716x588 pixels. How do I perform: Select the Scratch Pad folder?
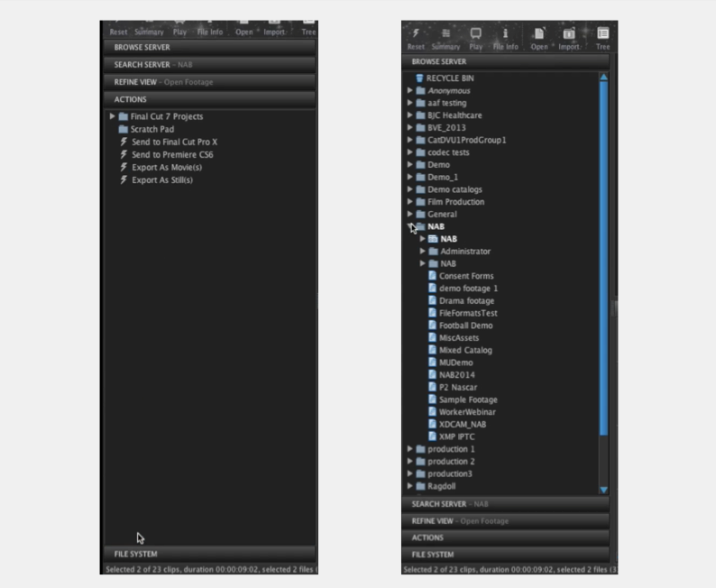pyautogui.click(x=146, y=129)
